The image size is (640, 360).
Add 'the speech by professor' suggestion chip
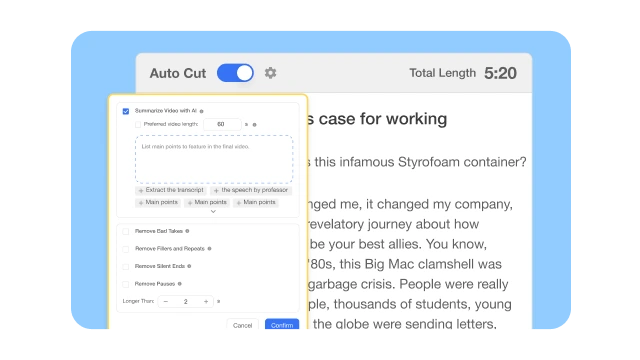[x=251, y=190]
